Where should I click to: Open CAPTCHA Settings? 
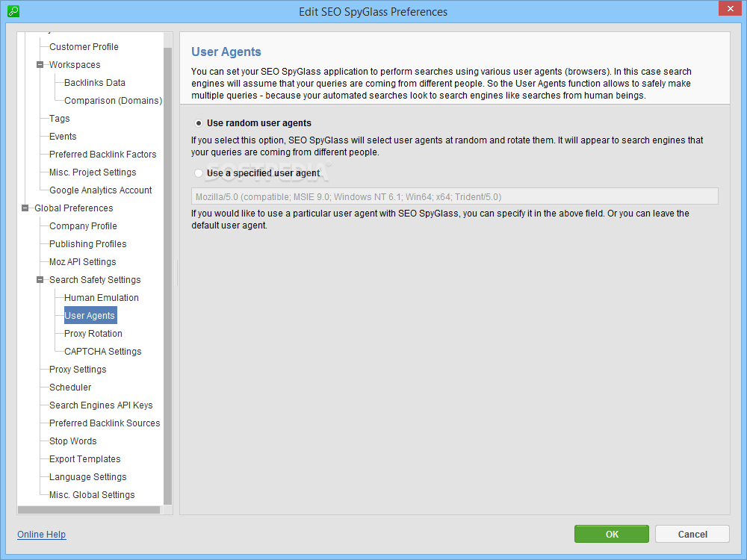pos(103,352)
